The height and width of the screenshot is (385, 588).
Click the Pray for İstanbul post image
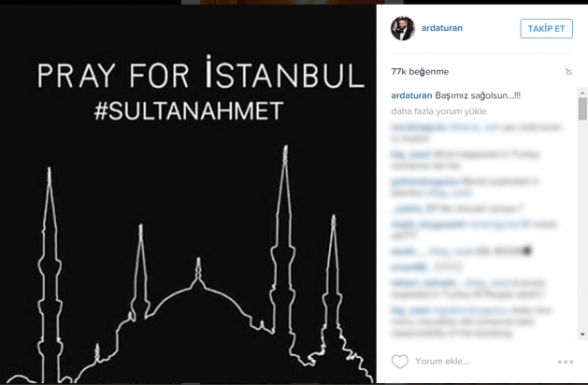tap(188, 193)
